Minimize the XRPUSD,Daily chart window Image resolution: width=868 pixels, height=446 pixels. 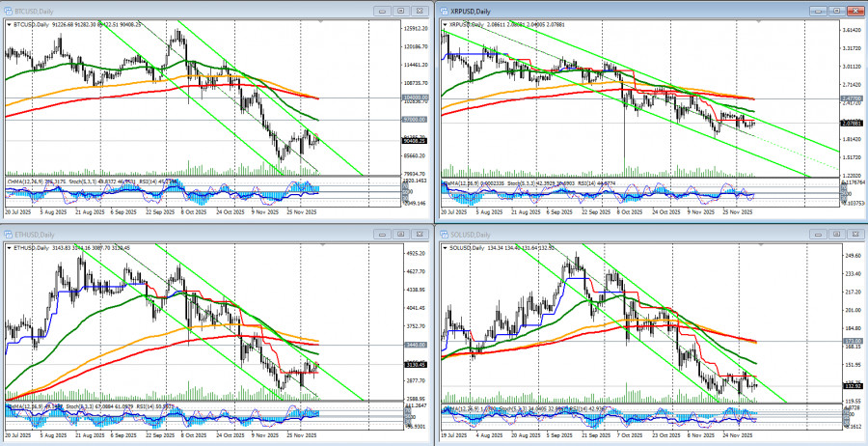819,11
